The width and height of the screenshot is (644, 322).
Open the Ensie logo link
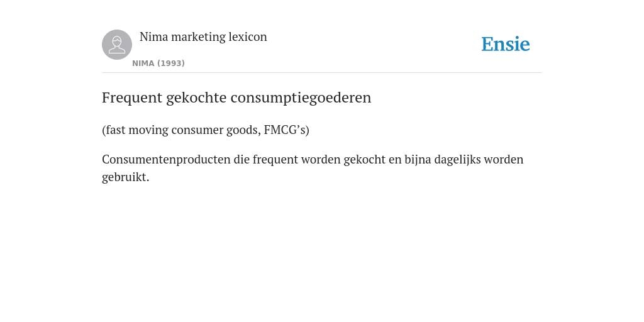[x=506, y=44]
